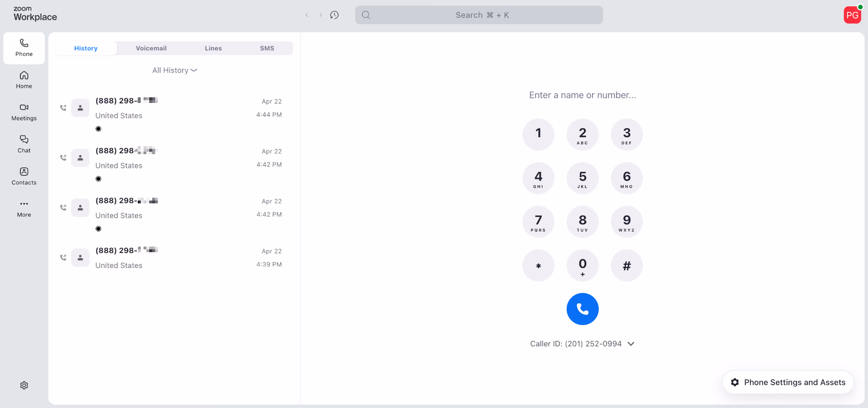Click the Enter a name or number field
This screenshot has height=408, width=868.
click(x=582, y=95)
